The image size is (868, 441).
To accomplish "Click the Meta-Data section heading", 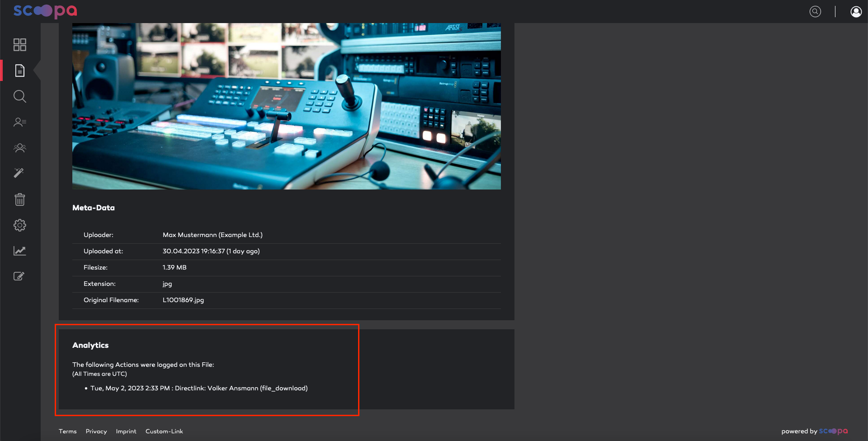I will coord(94,208).
